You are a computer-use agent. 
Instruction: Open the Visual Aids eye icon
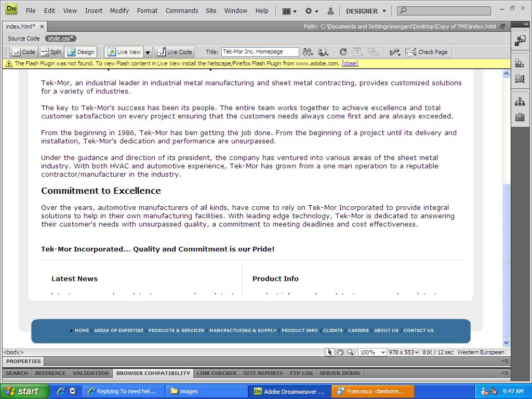[373, 52]
